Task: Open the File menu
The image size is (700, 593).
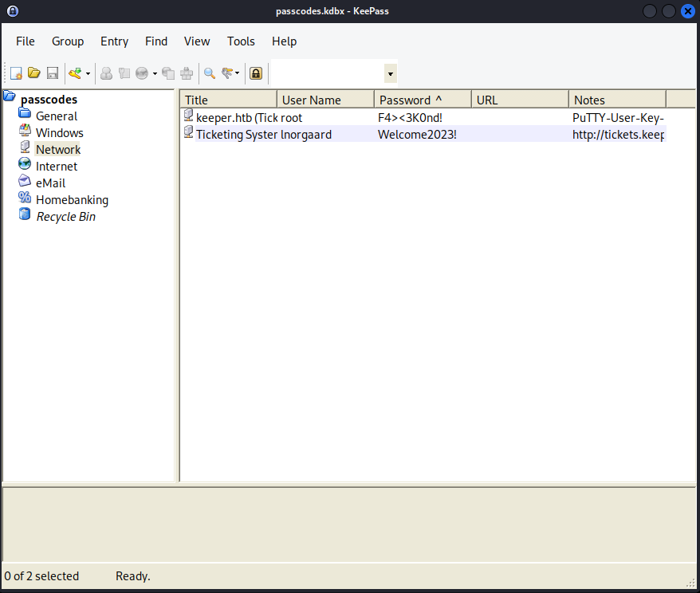Action: 26,41
